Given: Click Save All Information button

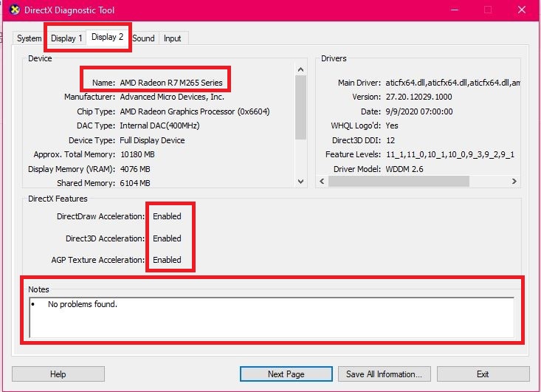Looking at the screenshot, I should point(384,374).
